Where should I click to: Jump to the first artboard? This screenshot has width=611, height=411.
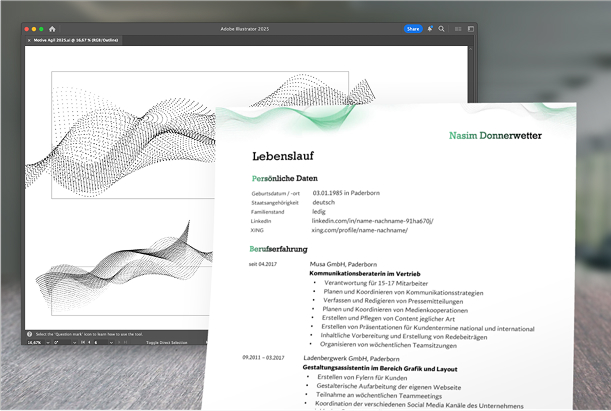[83, 342]
